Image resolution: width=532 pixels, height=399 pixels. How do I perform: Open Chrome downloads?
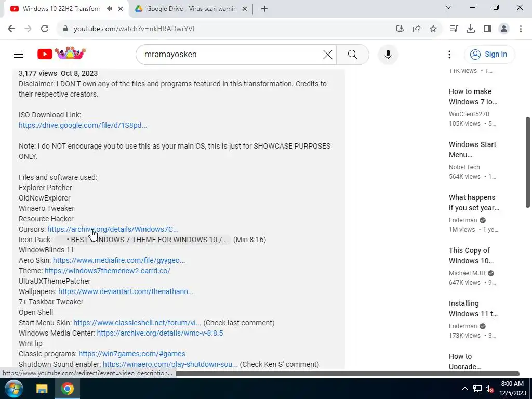click(x=471, y=29)
